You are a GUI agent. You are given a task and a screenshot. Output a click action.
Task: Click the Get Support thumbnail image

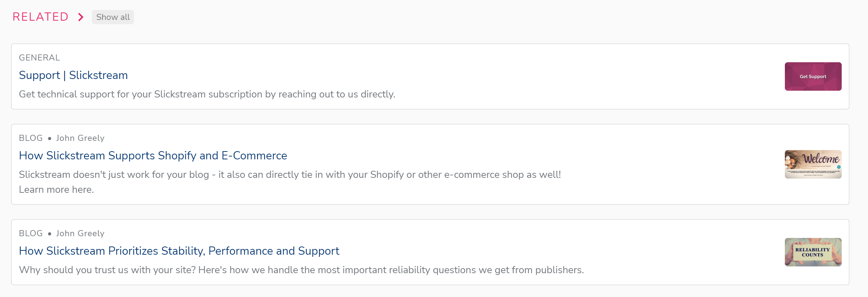click(x=813, y=76)
